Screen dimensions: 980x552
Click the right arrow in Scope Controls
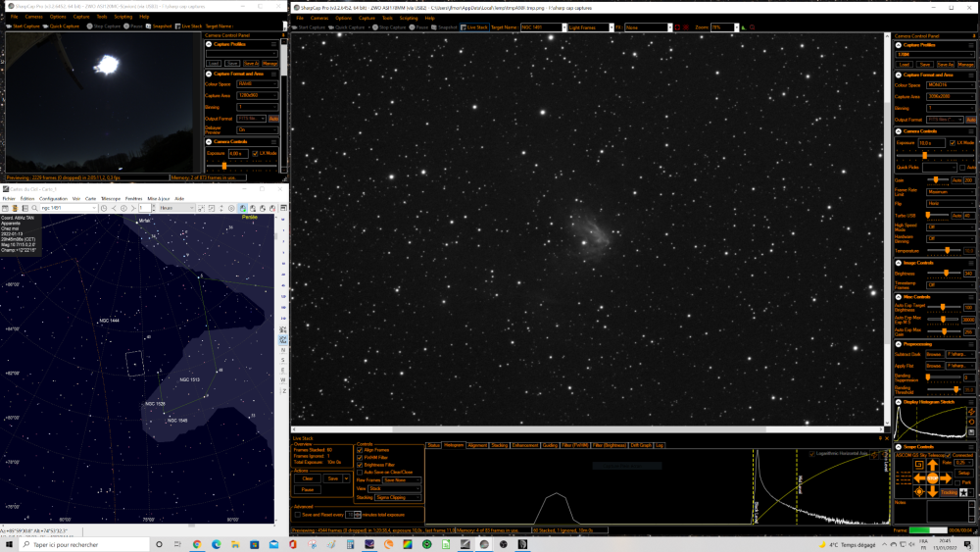946,478
